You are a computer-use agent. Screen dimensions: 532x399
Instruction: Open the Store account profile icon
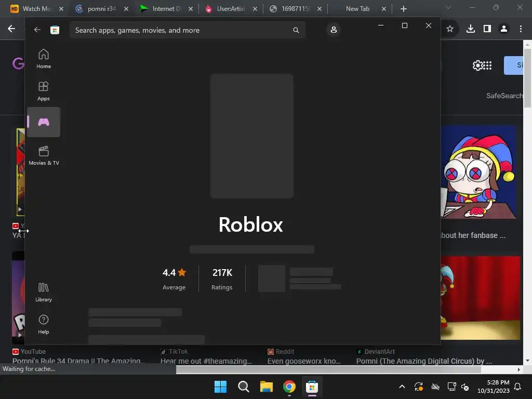click(x=334, y=30)
